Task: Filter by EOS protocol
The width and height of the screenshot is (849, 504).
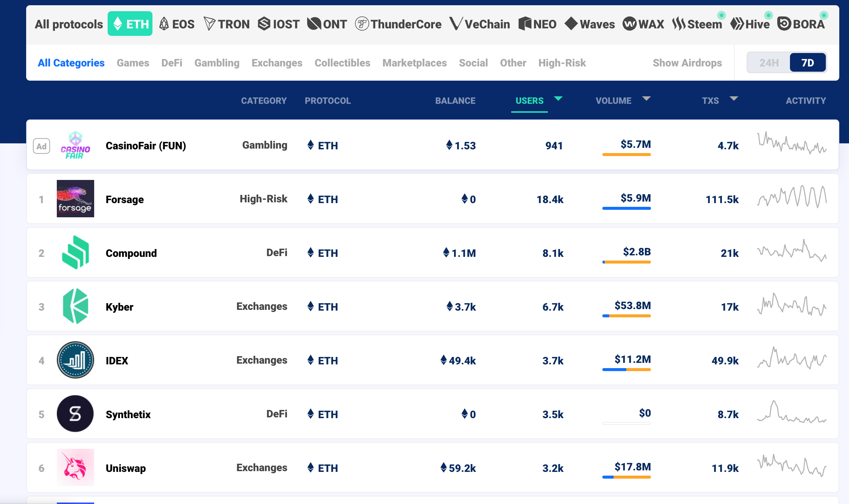Action: tap(177, 24)
